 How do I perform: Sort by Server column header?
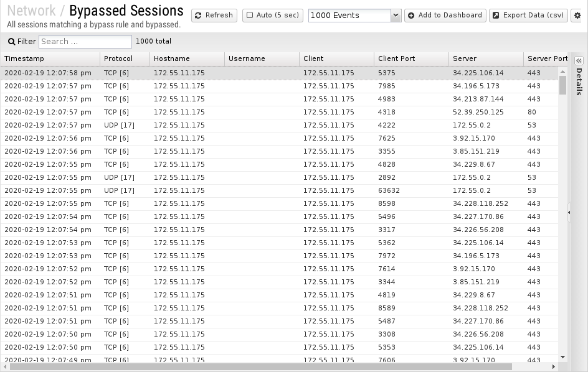486,59
